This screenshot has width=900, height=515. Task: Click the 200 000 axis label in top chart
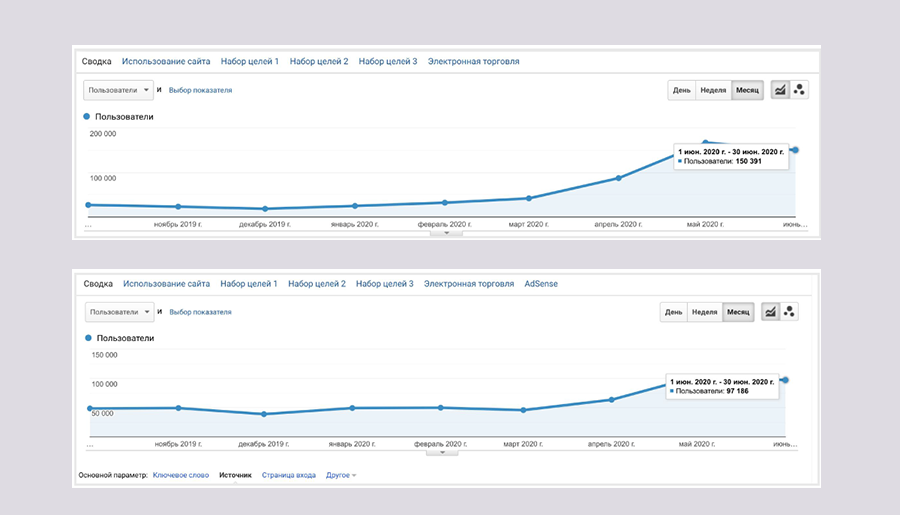click(103, 134)
